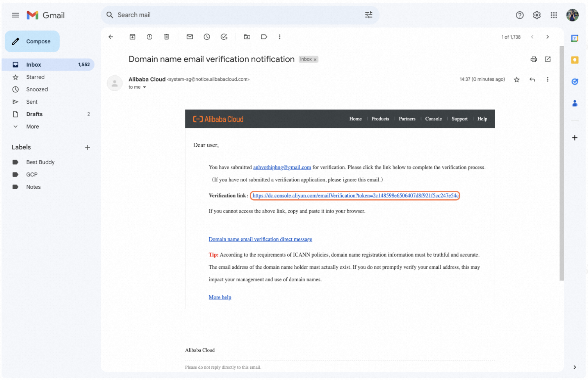Open the Settings gear icon
Viewport: 588px width, 380px height.
tap(536, 15)
